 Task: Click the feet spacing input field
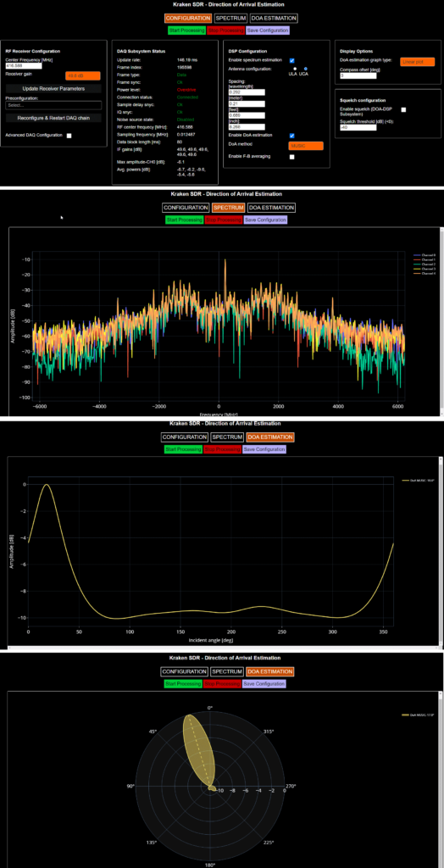pyautogui.click(x=247, y=115)
